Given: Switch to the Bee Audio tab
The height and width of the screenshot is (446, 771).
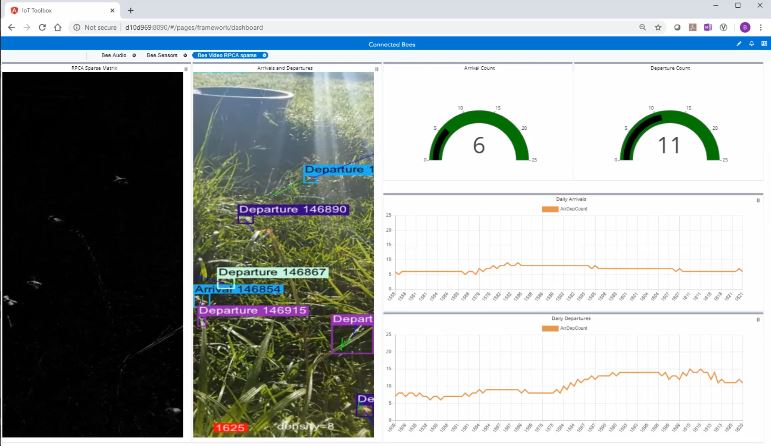Looking at the screenshot, I should pyautogui.click(x=113, y=55).
